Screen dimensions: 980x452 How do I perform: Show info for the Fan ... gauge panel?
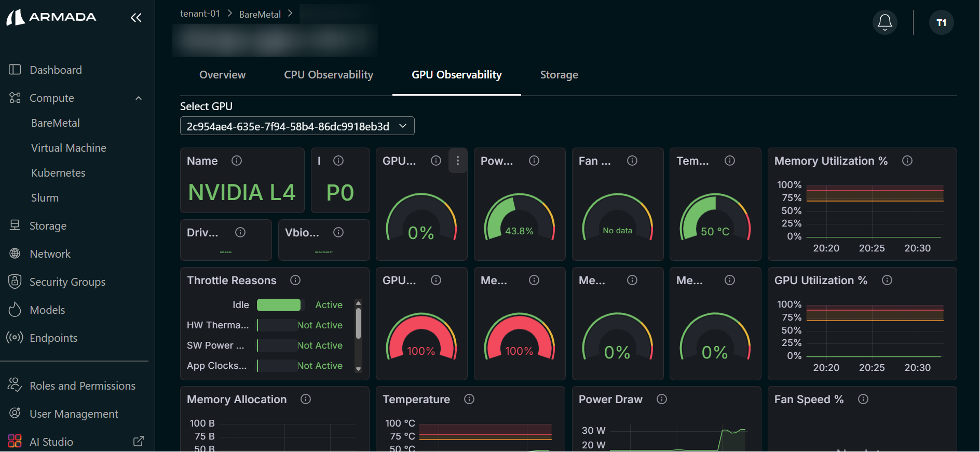coord(632,161)
